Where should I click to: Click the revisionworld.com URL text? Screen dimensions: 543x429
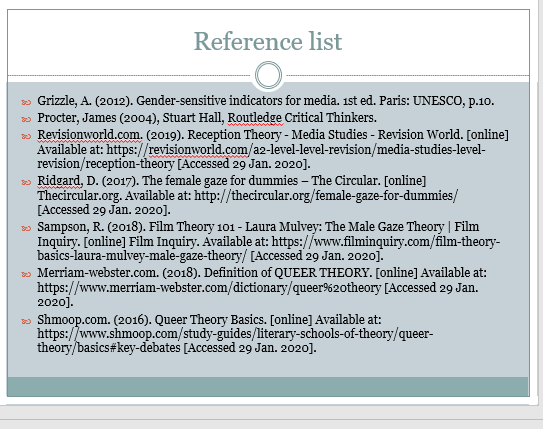pos(296,150)
